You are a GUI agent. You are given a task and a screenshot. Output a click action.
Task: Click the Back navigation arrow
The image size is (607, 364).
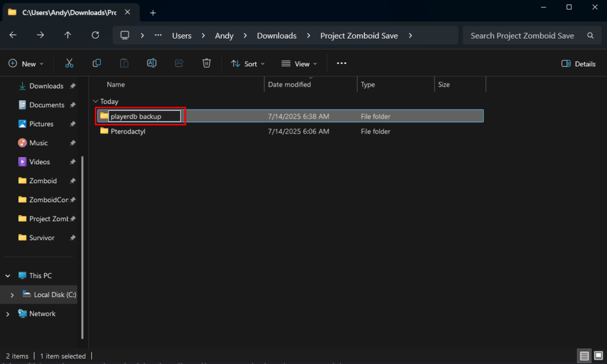pyautogui.click(x=13, y=35)
